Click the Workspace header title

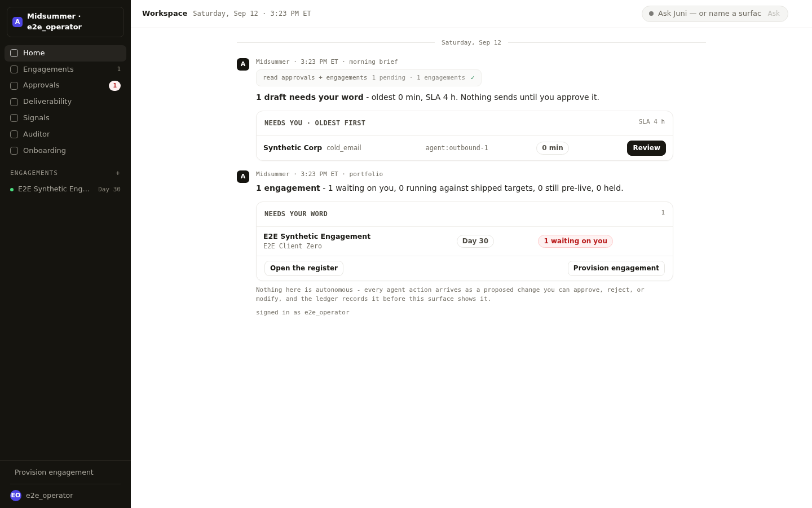pos(165,14)
